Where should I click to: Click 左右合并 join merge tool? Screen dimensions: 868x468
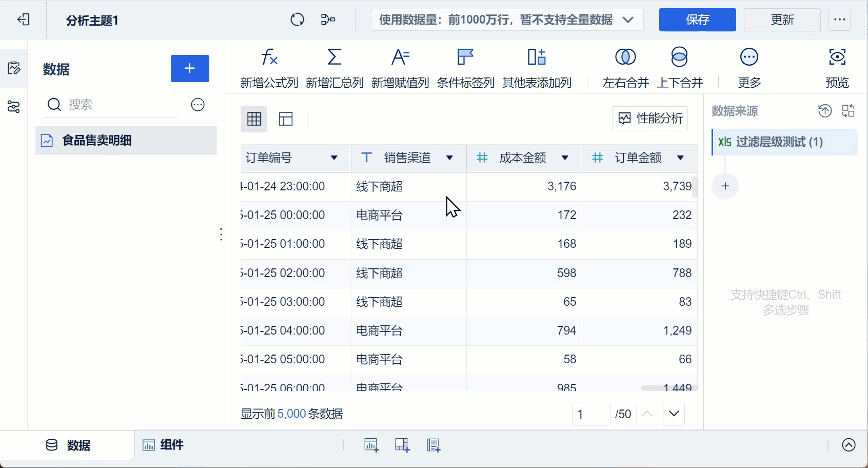(x=626, y=68)
